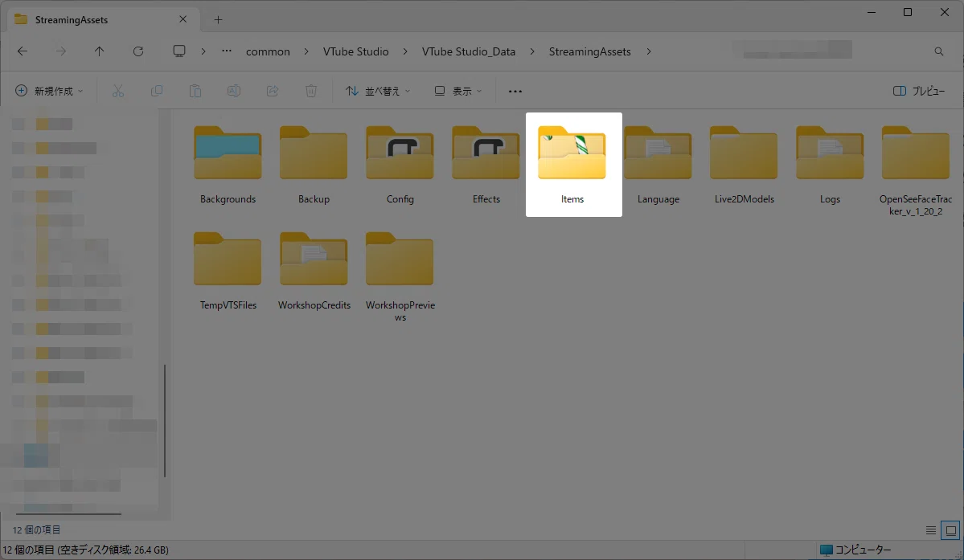Close the StreamingAssets tab
964x560 pixels.
coord(183,19)
